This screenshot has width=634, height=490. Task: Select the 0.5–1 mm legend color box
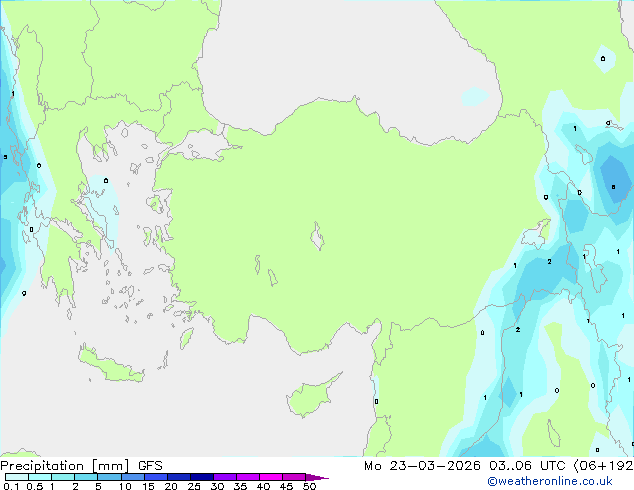tap(40, 477)
